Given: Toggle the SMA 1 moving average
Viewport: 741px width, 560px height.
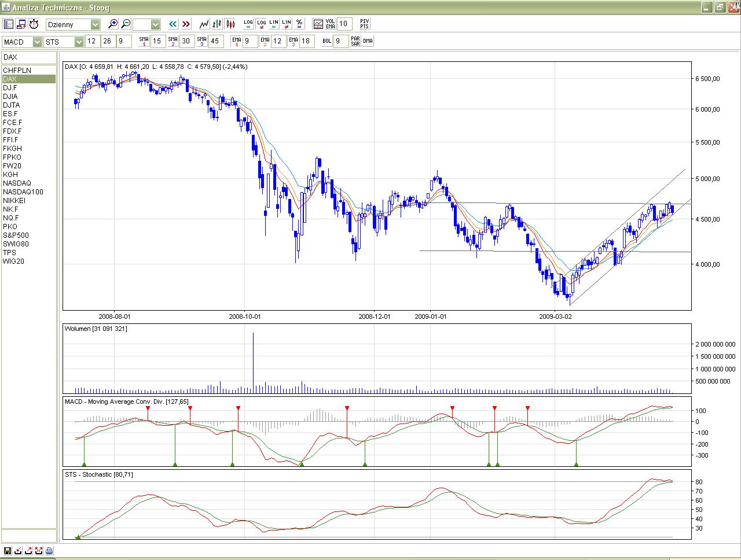Looking at the screenshot, I should tap(144, 41).
